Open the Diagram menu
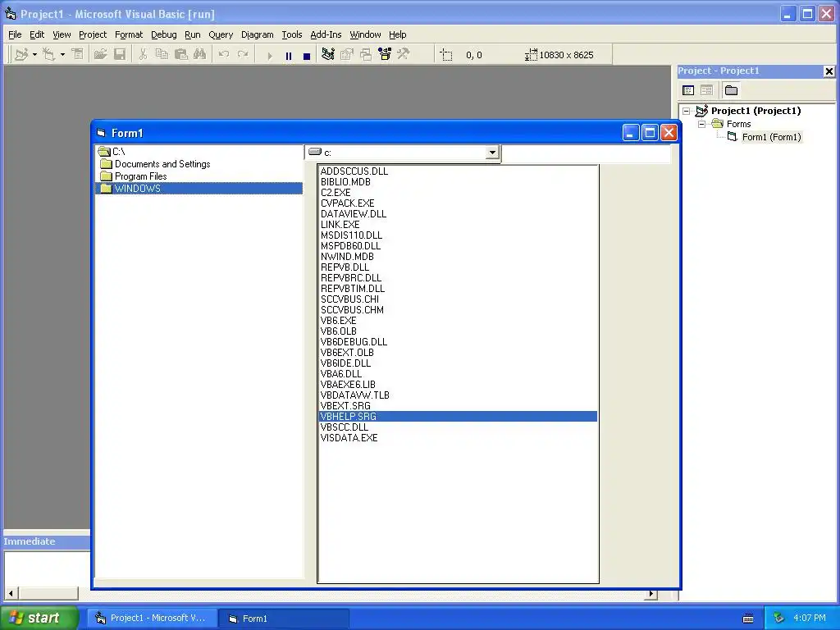 click(257, 34)
